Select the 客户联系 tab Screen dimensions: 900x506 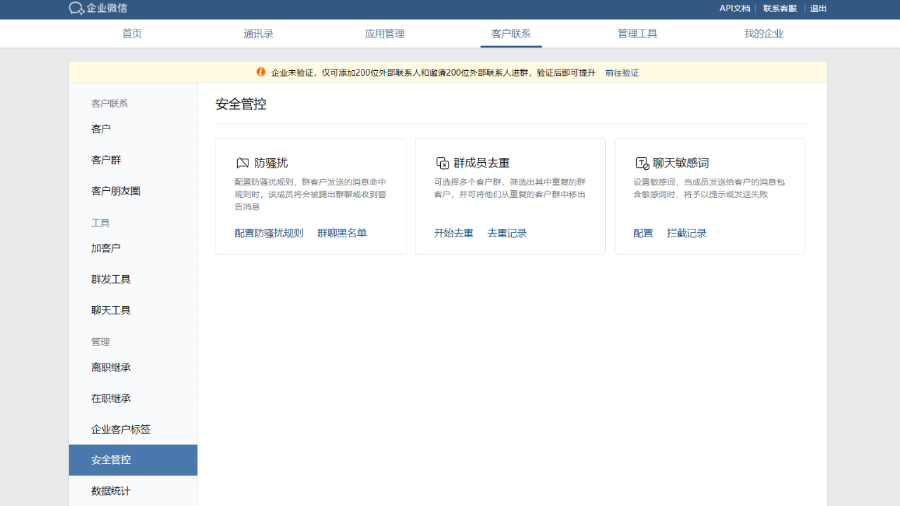[511, 33]
